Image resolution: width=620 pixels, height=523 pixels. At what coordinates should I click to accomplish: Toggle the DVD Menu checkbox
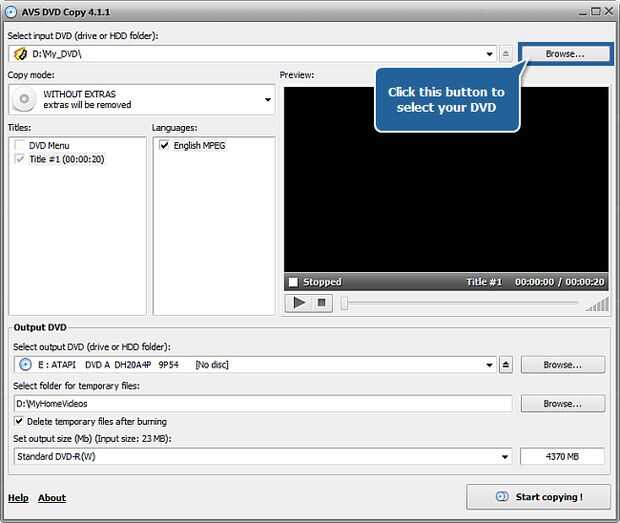tap(19, 145)
